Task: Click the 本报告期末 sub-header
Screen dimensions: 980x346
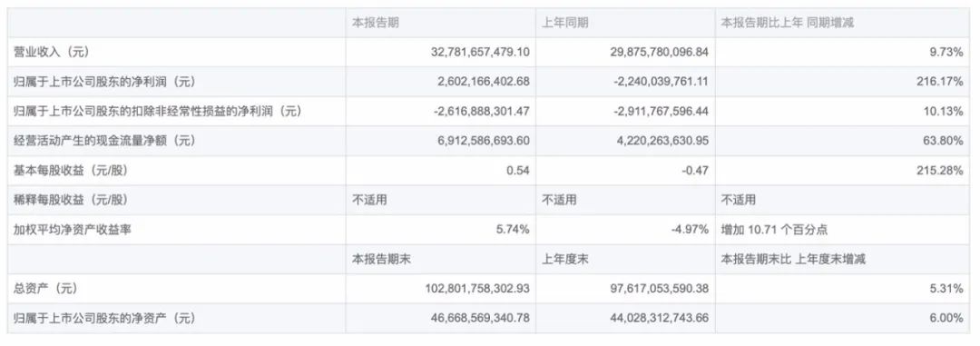Action: 381,259
